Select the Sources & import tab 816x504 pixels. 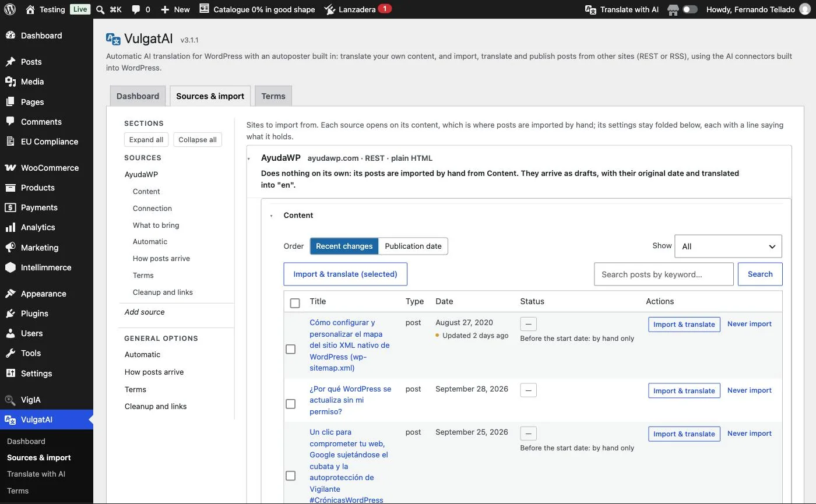(x=210, y=96)
